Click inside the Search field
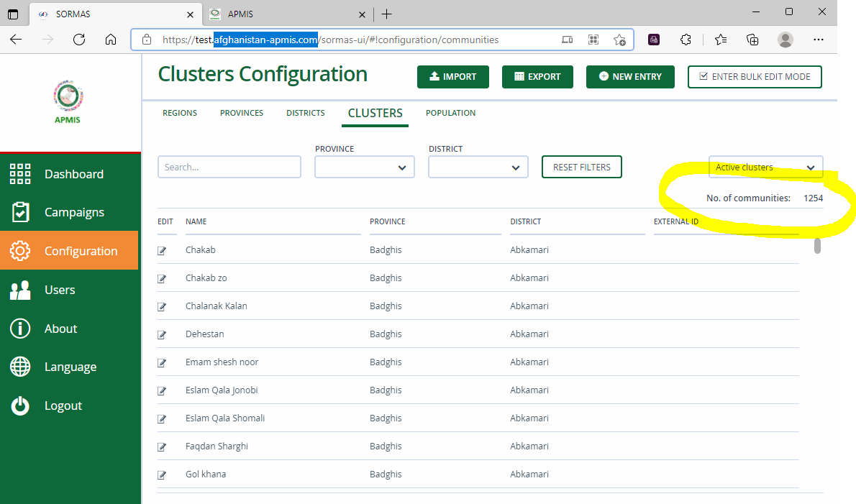The height and width of the screenshot is (504, 856). [229, 167]
